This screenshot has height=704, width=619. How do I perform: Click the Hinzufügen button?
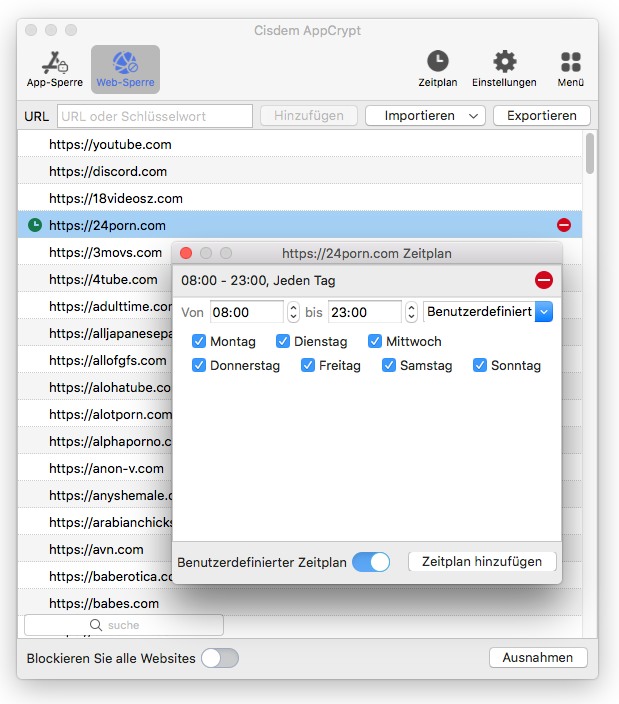click(309, 116)
